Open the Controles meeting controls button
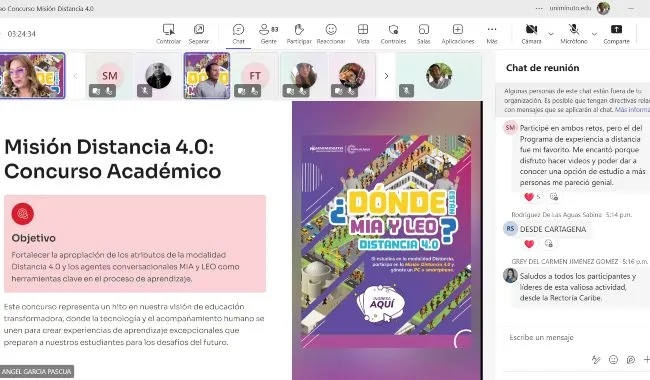The width and height of the screenshot is (650, 380). (393, 34)
